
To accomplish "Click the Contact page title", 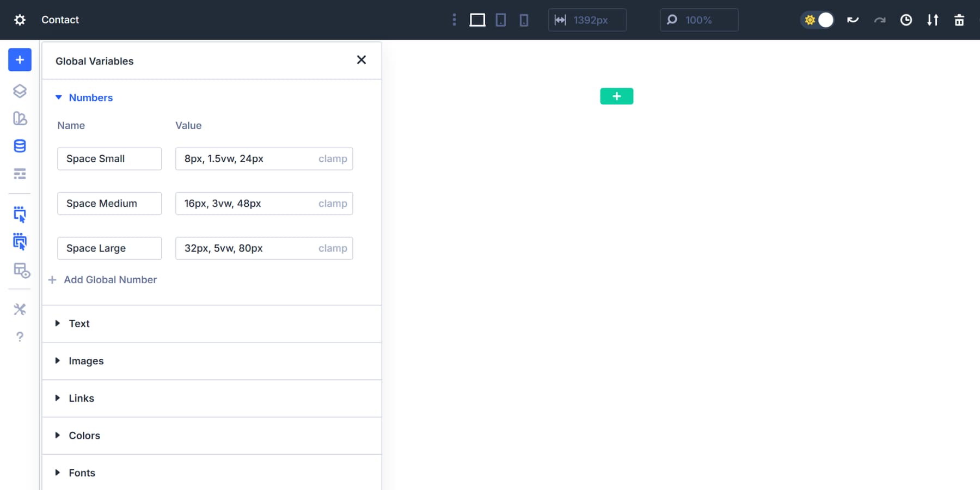I will pyautogui.click(x=60, y=20).
